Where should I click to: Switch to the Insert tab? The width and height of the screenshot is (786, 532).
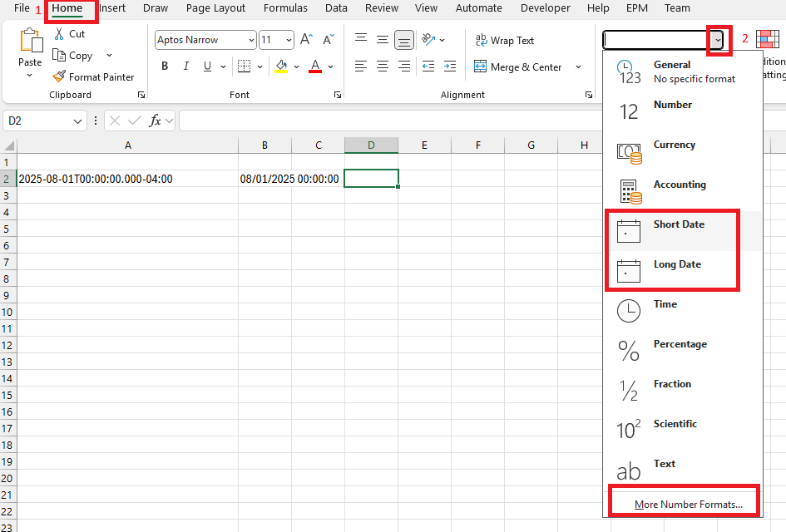click(x=112, y=8)
